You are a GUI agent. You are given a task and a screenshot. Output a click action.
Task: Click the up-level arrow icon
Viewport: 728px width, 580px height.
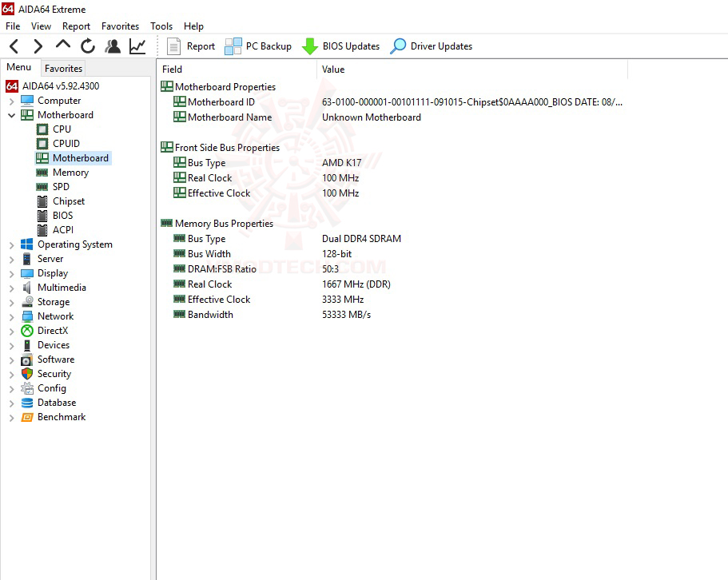click(62, 45)
